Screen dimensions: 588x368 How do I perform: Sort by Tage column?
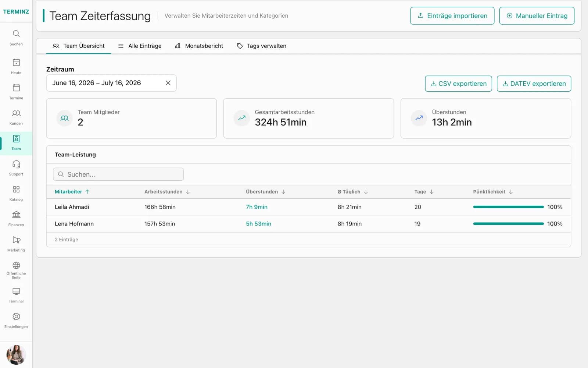(424, 192)
